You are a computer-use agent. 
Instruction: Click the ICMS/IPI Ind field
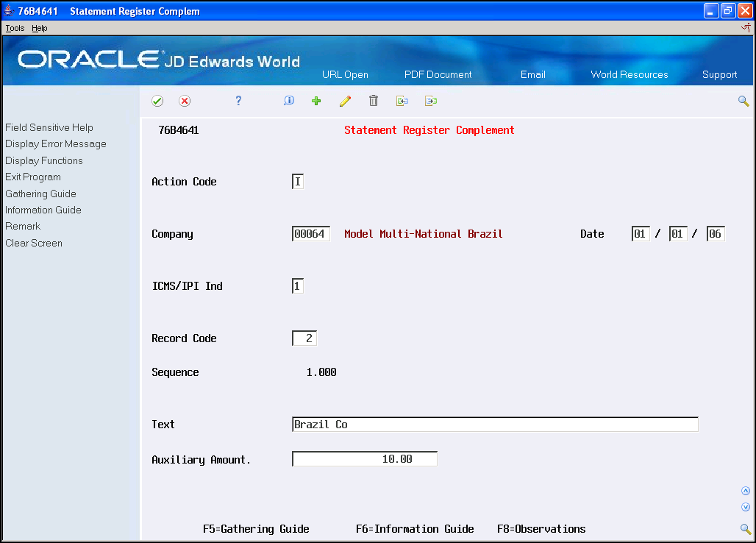(x=298, y=286)
